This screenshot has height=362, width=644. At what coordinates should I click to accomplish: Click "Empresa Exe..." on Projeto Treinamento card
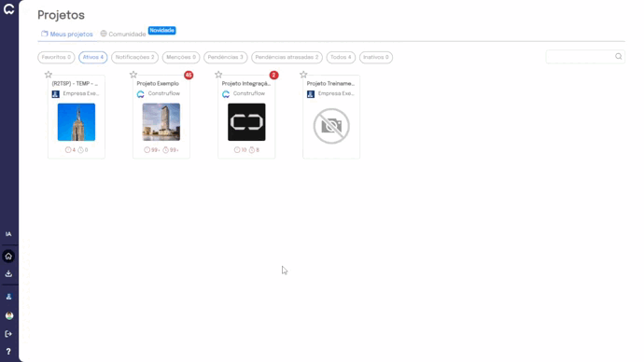click(336, 93)
